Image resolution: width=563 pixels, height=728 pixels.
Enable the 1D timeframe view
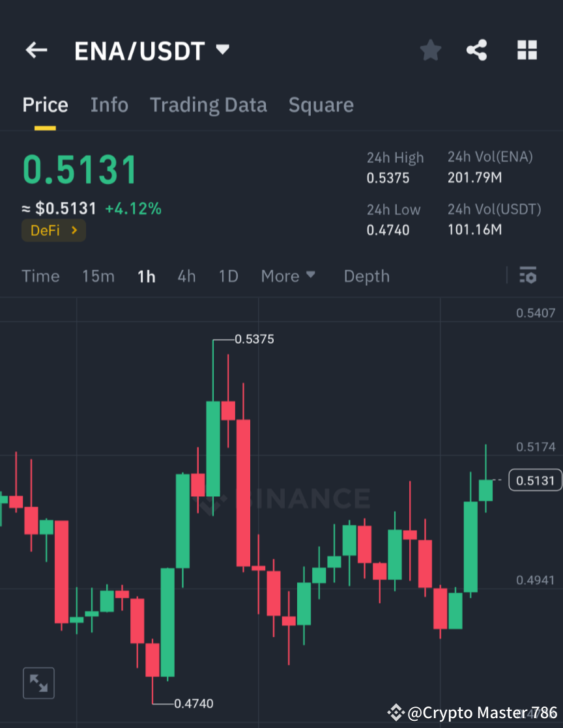(228, 276)
